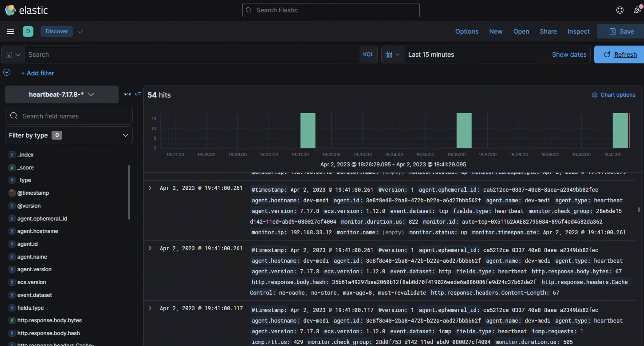Select the agent.version field
Screen dimensions: 644x346
pyautogui.click(x=34, y=269)
